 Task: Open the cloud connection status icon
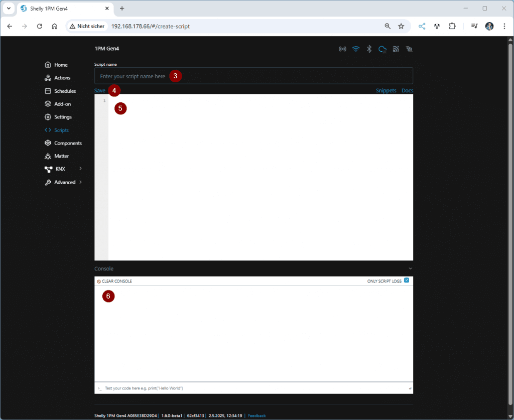pyautogui.click(x=382, y=49)
